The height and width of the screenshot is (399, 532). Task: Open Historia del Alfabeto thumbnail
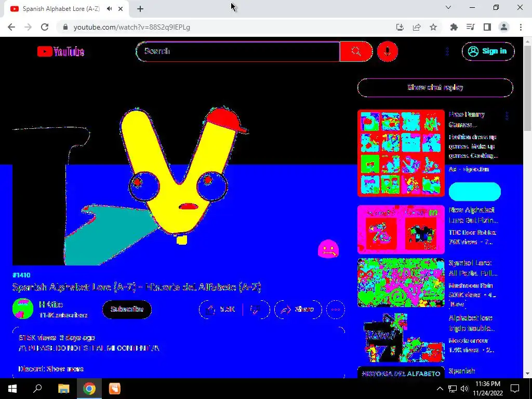pyautogui.click(x=401, y=372)
